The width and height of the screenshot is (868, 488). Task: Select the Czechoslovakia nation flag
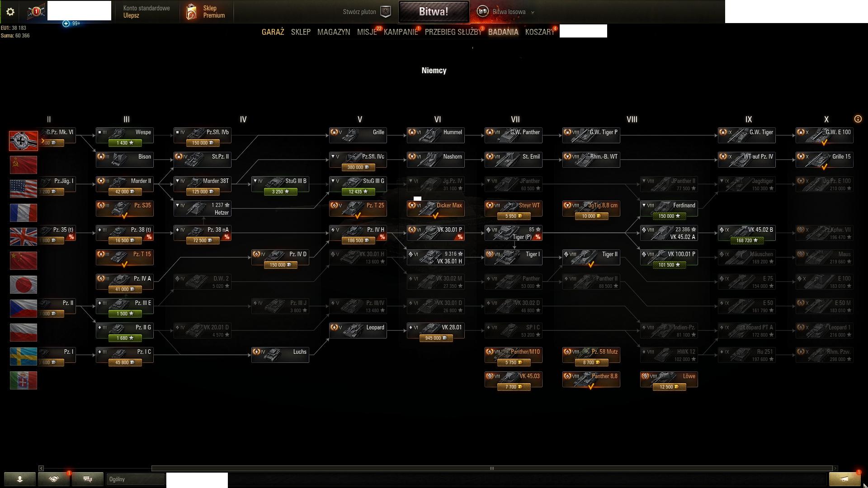click(24, 309)
